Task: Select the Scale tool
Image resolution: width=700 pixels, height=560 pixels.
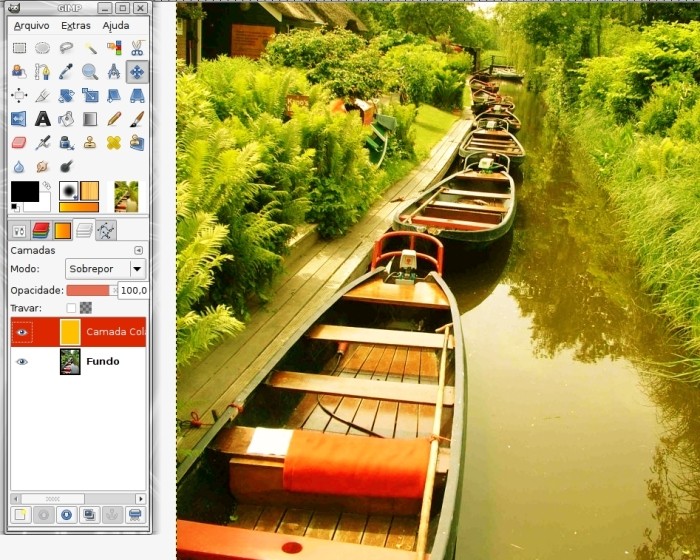Action: pyautogui.click(x=90, y=95)
